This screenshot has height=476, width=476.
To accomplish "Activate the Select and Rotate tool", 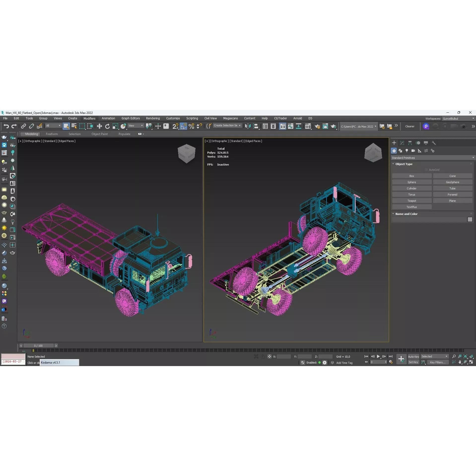I will (107, 126).
